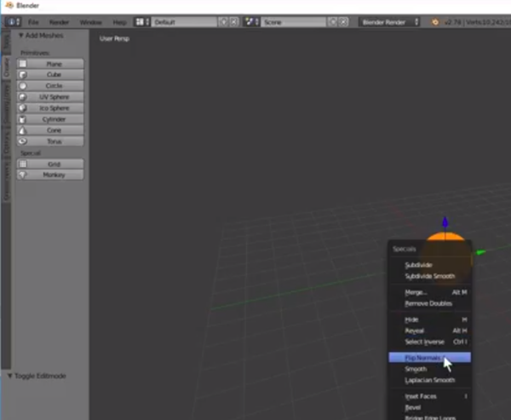
Task: Add an Ico Sphere primitive
Action: tap(51, 108)
